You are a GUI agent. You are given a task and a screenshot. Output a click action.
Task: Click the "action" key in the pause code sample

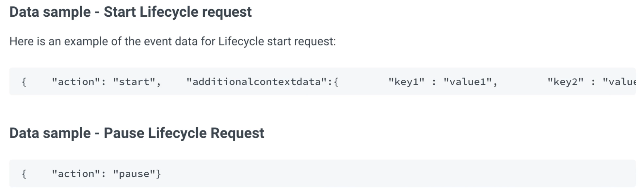(75, 174)
